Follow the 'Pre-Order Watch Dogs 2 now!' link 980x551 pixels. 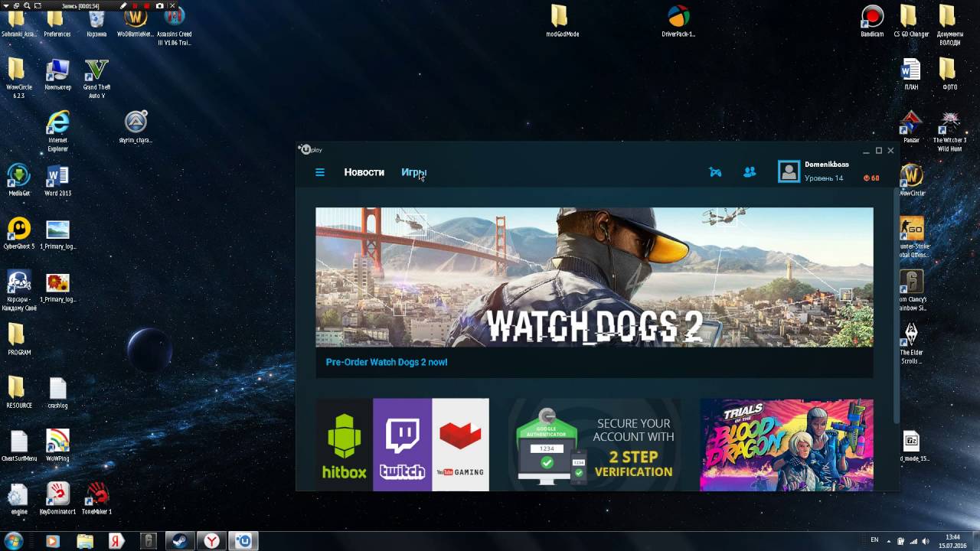click(x=387, y=362)
